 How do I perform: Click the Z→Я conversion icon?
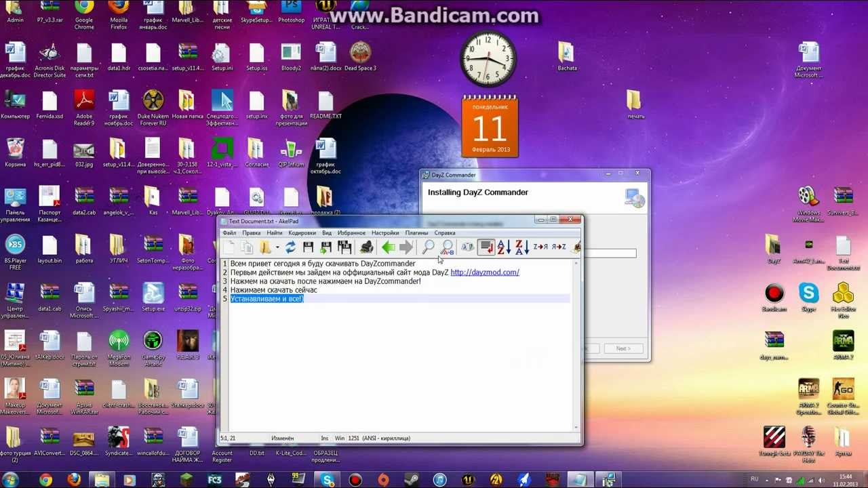click(540, 247)
